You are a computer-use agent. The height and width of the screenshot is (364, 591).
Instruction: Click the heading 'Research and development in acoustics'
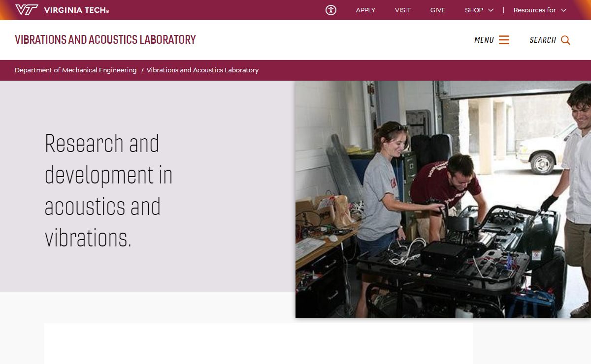point(108,190)
